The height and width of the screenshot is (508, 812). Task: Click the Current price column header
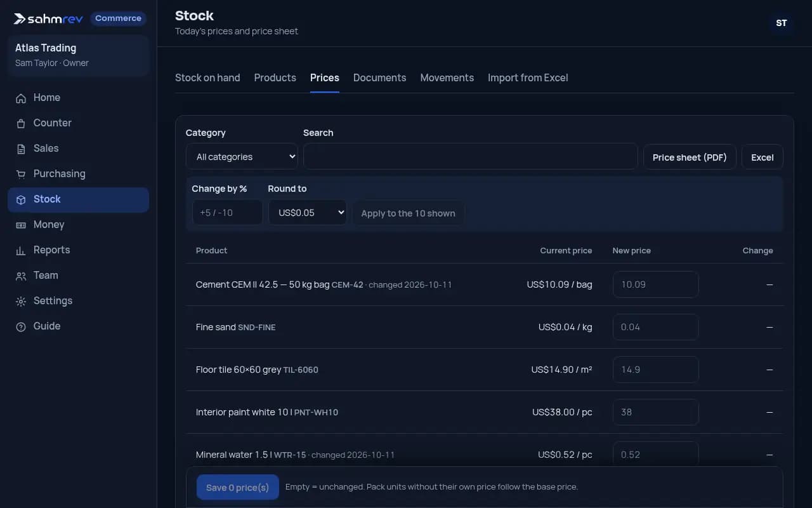[566, 250]
